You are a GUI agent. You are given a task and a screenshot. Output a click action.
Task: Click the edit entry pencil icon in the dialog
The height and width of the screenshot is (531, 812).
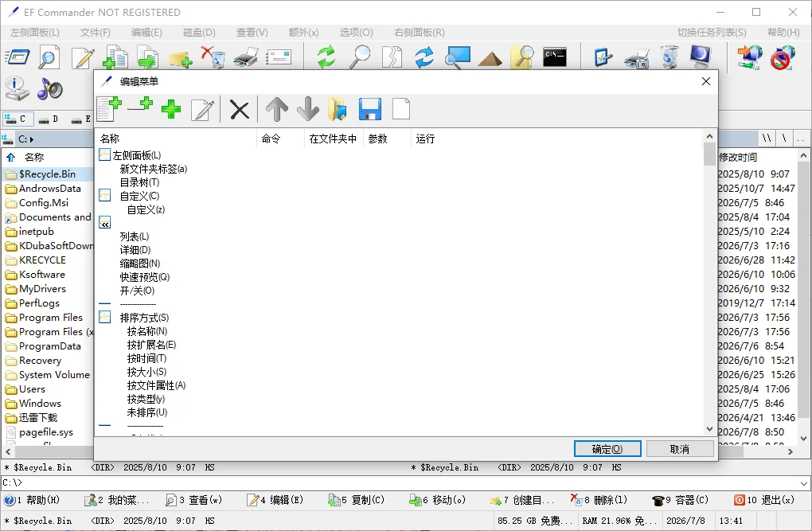[x=202, y=109]
